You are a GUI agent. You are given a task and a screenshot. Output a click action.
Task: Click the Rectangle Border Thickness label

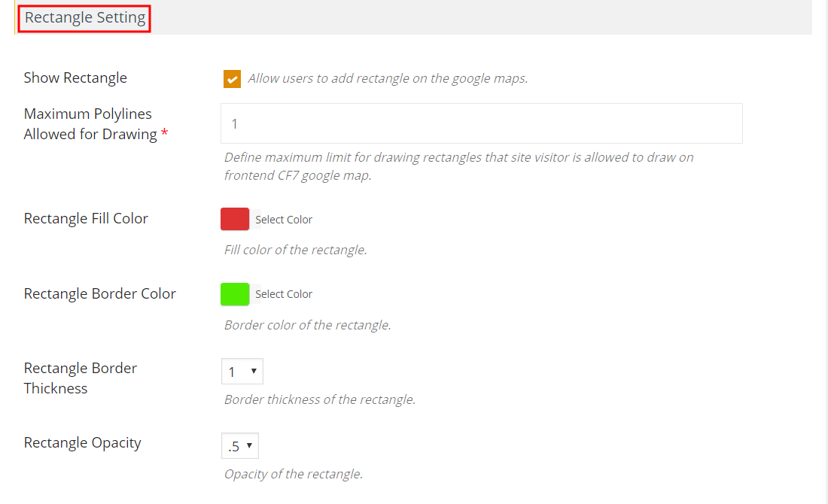pos(80,378)
